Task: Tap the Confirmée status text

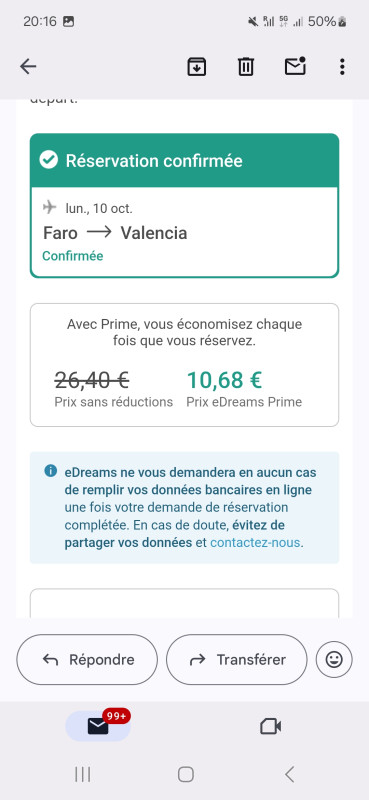Action: 72,256
